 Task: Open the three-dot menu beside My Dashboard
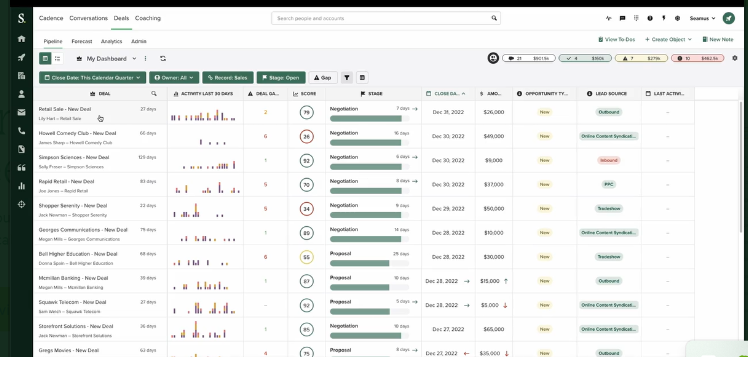[145, 58]
